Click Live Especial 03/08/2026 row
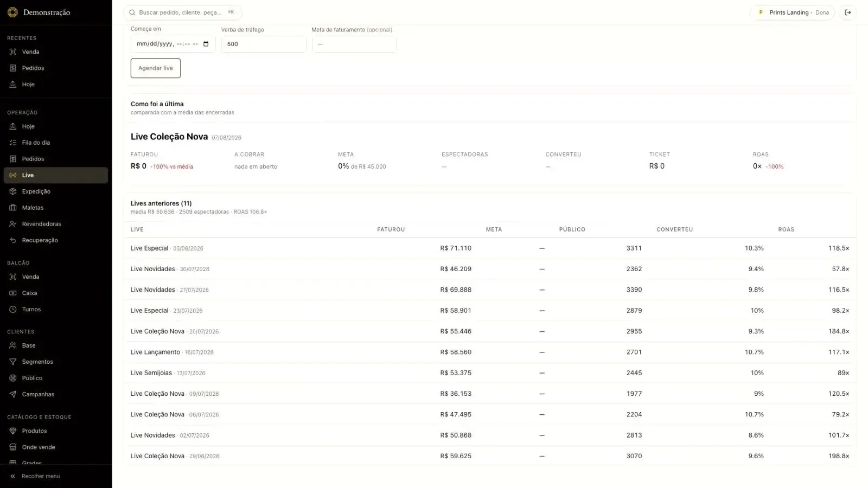Screen dimensions: 868x488 (490, 248)
